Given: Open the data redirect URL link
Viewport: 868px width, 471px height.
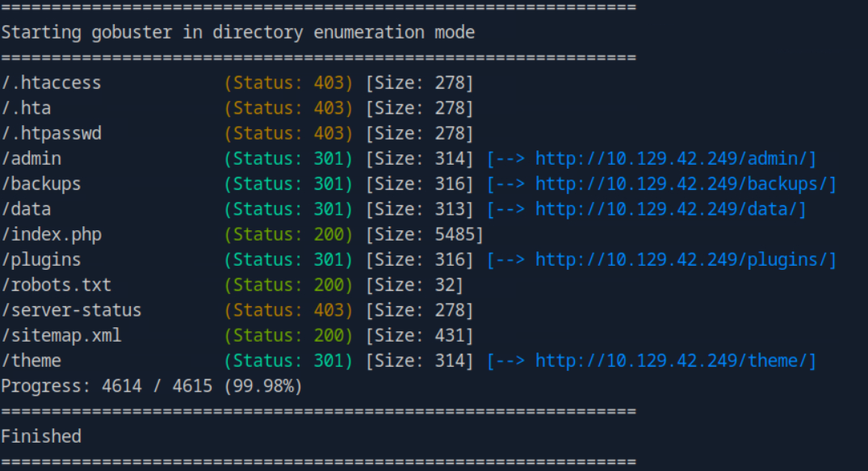Looking at the screenshot, I should [670, 209].
